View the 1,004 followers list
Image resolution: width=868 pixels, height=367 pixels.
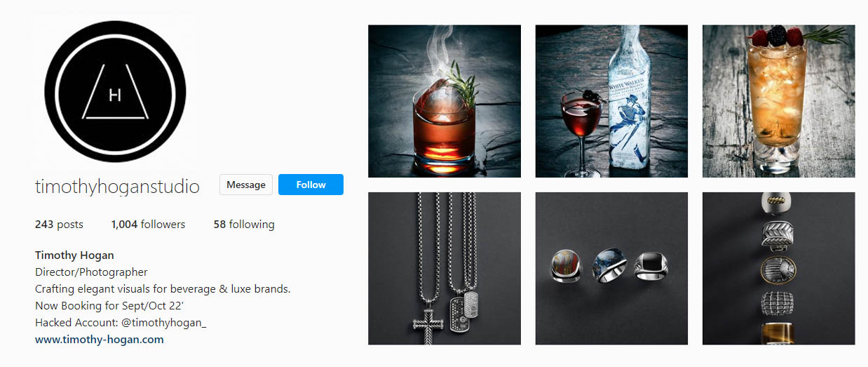pos(148,225)
